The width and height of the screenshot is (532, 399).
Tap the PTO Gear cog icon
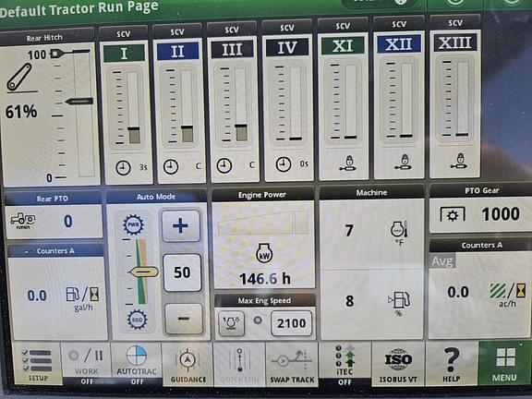(x=453, y=215)
